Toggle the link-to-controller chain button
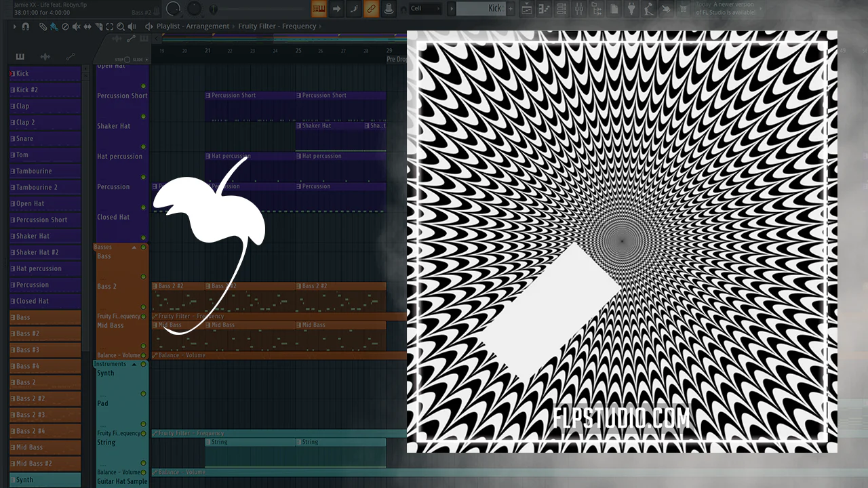The width and height of the screenshot is (868, 488). [371, 9]
